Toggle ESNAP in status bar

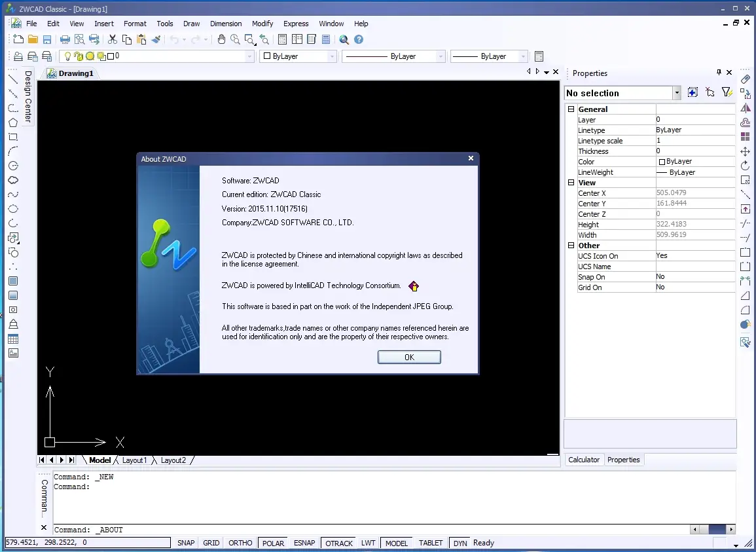pos(304,543)
